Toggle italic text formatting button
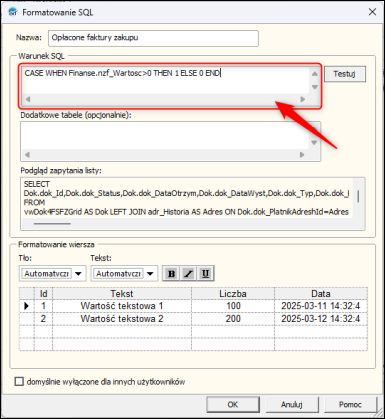385x419 pixels. [x=188, y=274]
